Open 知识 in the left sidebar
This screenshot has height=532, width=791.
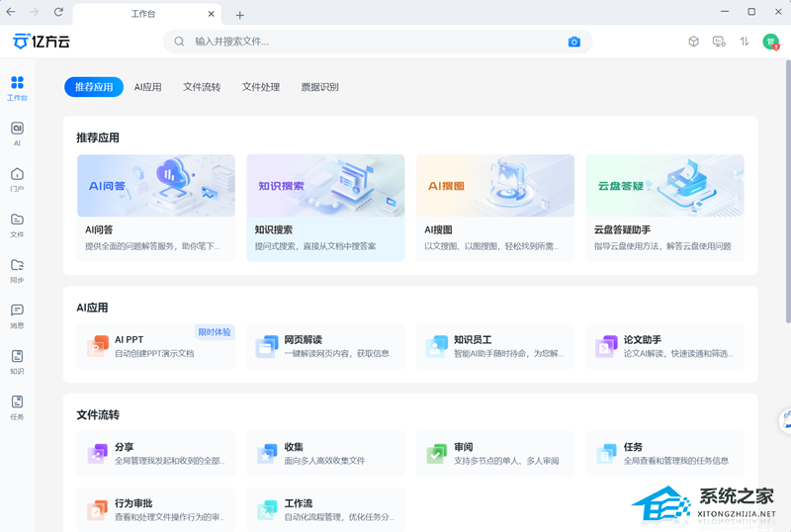pos(17,361)
